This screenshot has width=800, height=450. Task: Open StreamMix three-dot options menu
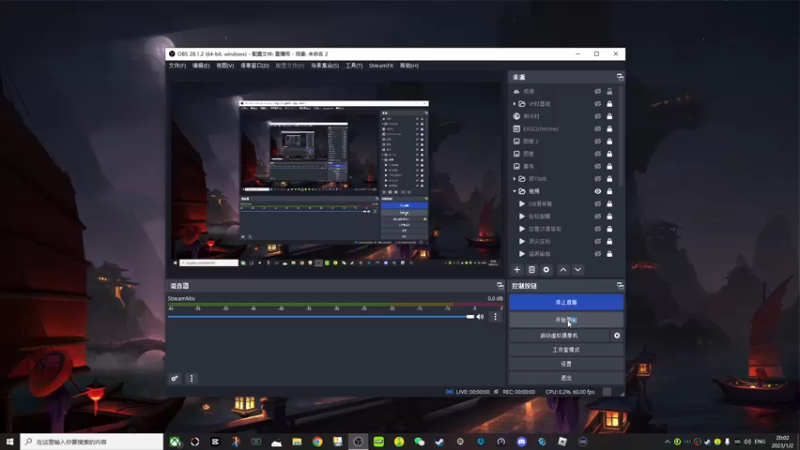click(495, 317)
